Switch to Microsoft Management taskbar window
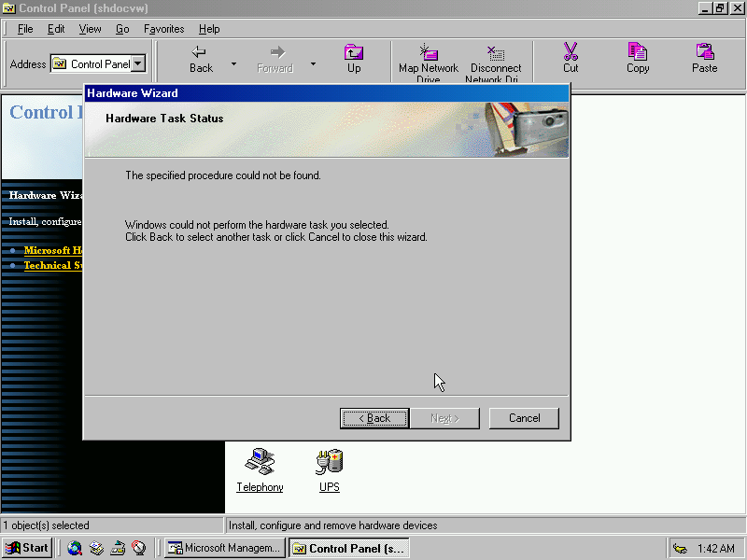The width and height of the screenshot is (747, 560). pyautogui.click(x=224, y=548)
